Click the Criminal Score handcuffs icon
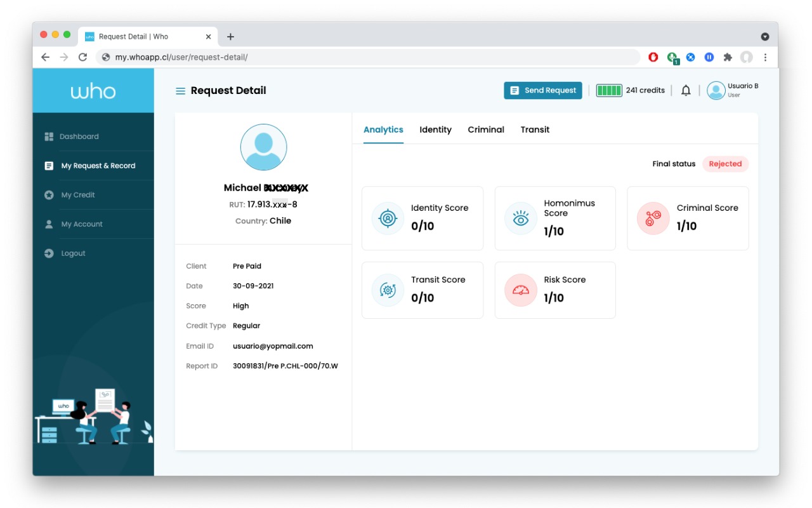The height and width of the screenshot is (508, 812). click(x=653, y=218)
